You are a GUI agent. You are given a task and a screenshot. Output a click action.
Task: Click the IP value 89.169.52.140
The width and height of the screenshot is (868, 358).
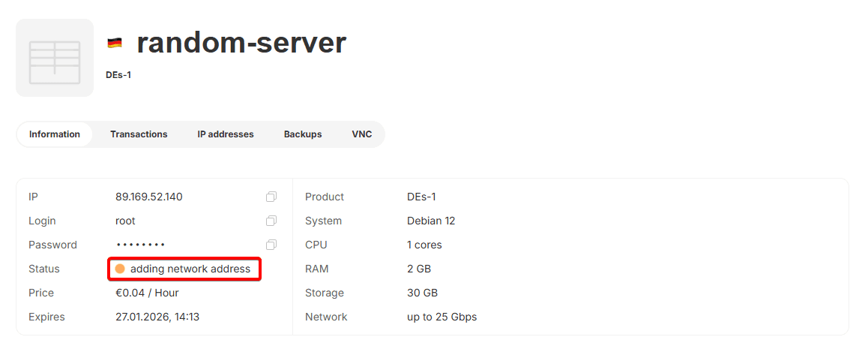point(149,197)
